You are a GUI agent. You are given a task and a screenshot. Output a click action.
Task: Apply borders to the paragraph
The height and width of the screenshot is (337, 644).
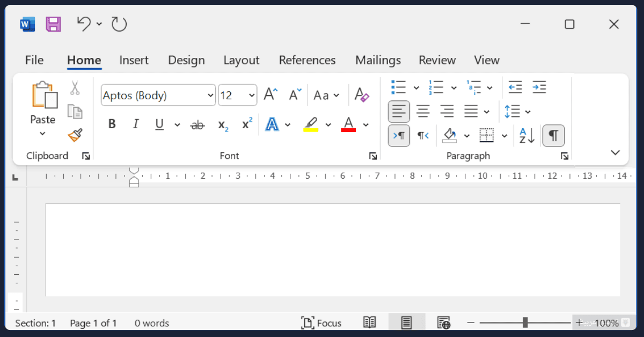(x=486, y=135)
